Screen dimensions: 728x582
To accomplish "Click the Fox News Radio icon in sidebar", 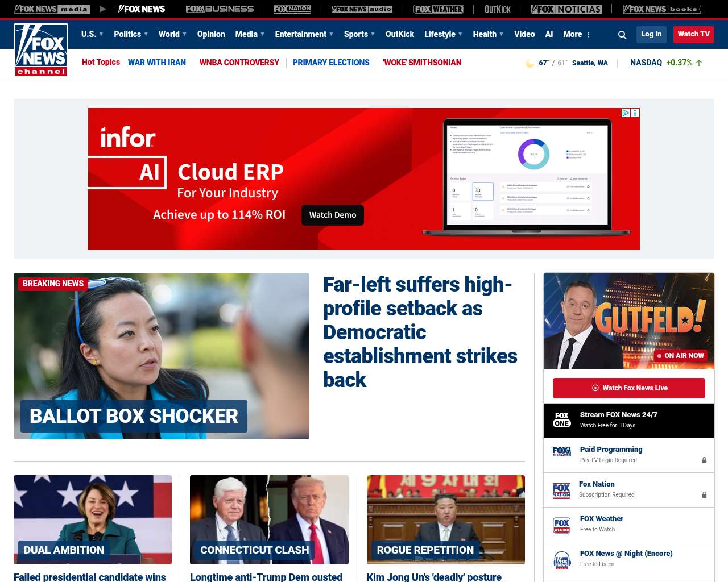I will (x=562, y=560).
